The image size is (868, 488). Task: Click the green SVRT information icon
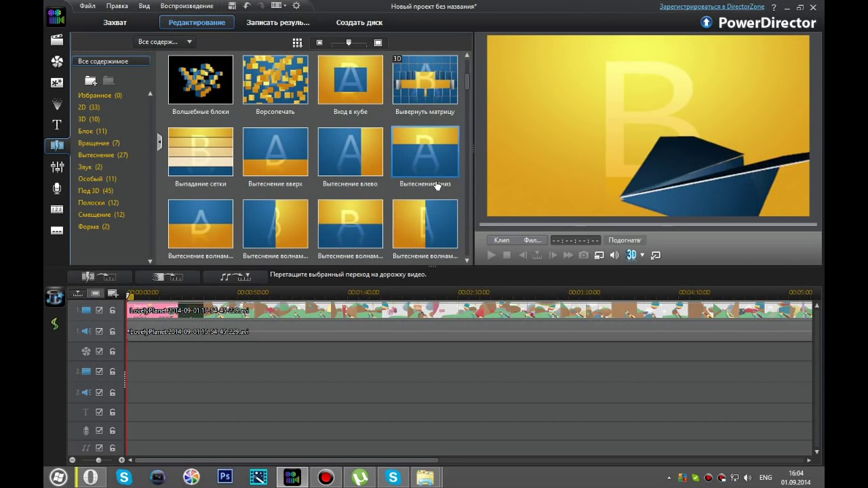tap(55, 325)
